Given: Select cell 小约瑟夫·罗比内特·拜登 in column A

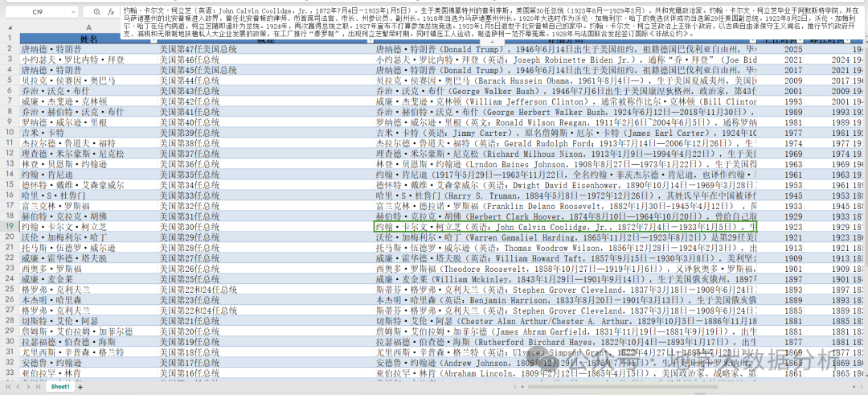Looking at the screenshot, I should [88, 60].
